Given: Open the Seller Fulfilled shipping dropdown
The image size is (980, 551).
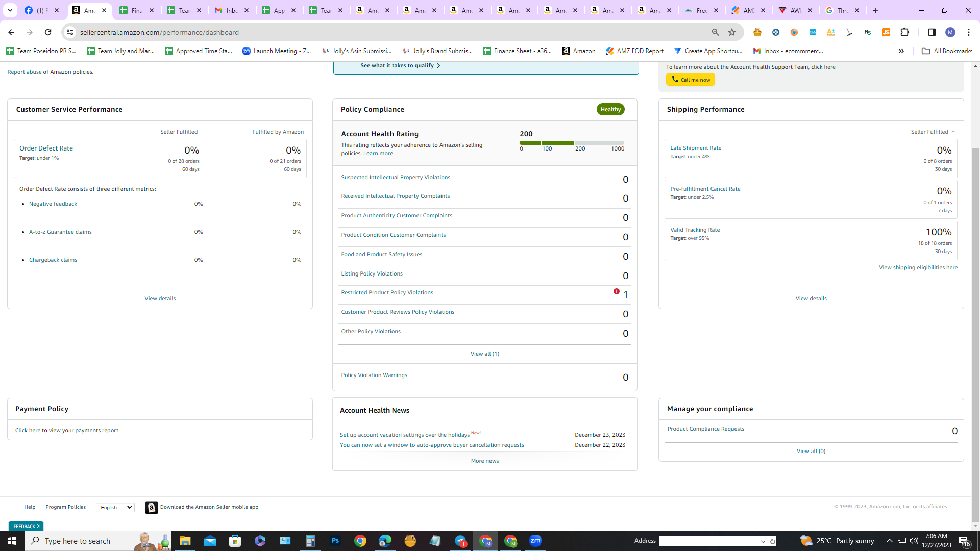Looking at the screenshot, I should [933, 132].
